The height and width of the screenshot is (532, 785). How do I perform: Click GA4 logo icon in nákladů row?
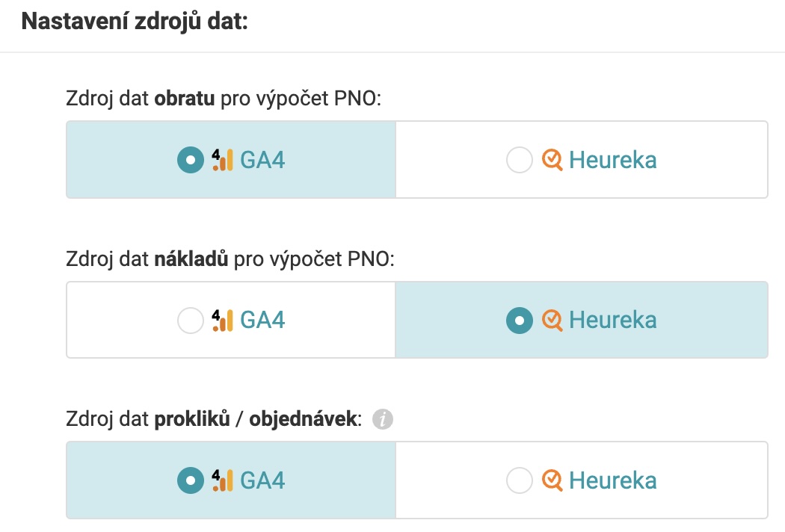point(222,321)
